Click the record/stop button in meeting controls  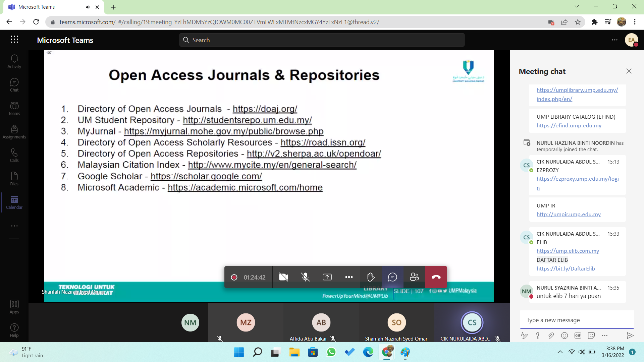234,277
